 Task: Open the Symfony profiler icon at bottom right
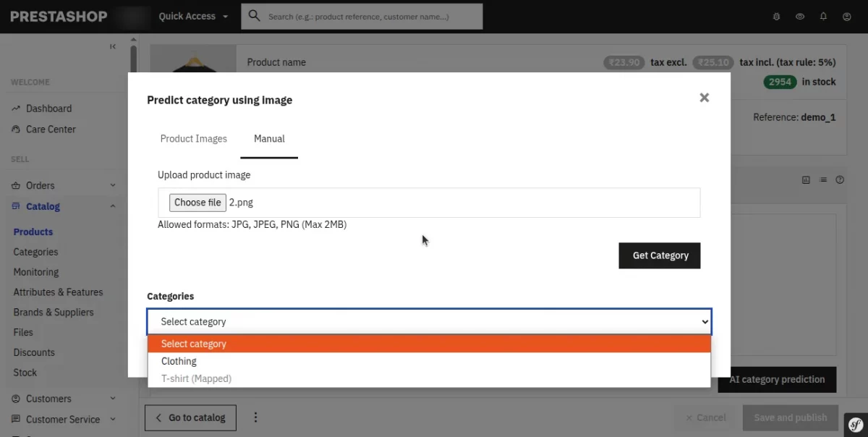pos(856,425)
